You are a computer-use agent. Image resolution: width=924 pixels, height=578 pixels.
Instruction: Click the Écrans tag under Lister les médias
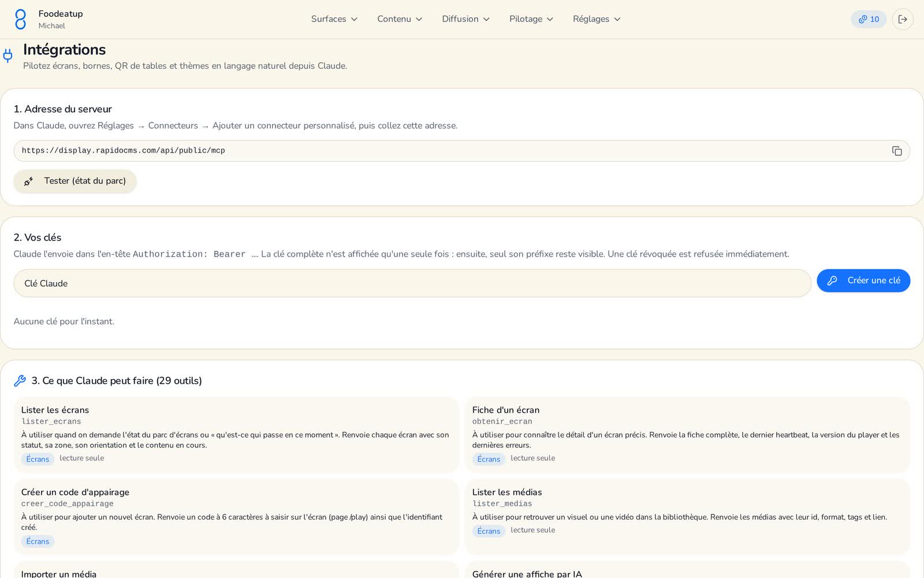(489, 531)
